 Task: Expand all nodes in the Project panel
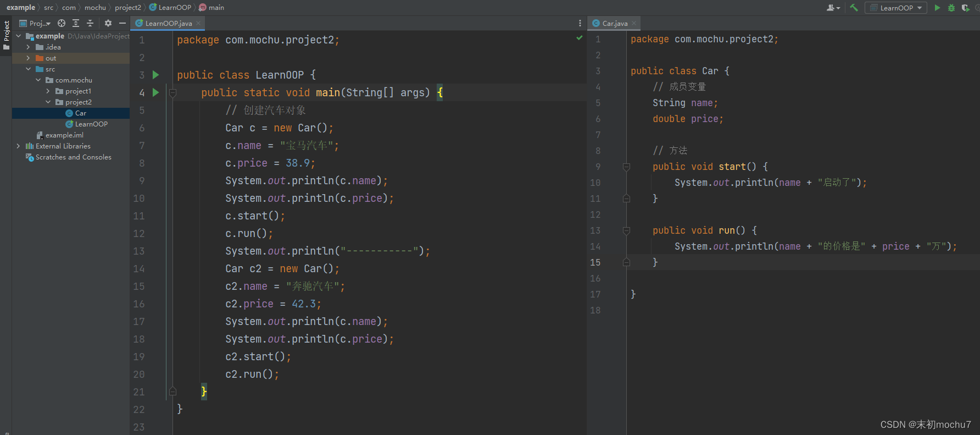[x=76, y=23]
